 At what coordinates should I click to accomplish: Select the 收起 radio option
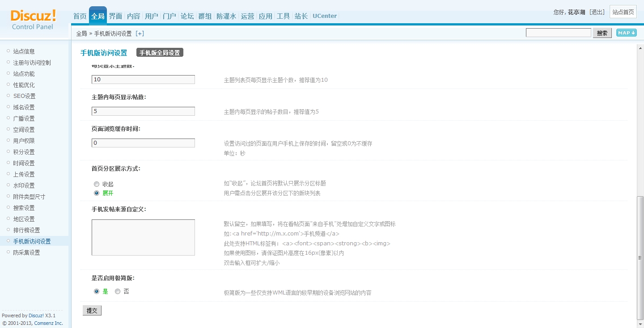[x=97, y=184]
